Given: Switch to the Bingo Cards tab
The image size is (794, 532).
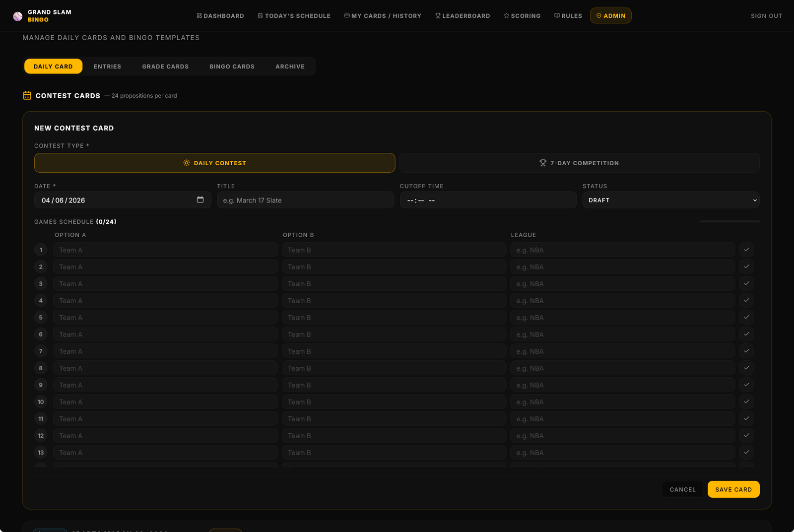Looking at the screenshot, I should pyautogui.click(x=232, y=66).
